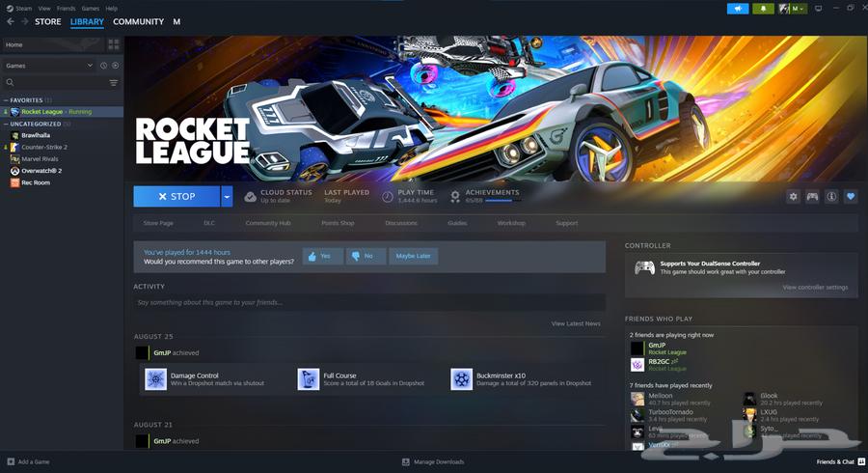Screen dimensions: 868x473
Task: Open notifications bell icon
Action: 765,9
